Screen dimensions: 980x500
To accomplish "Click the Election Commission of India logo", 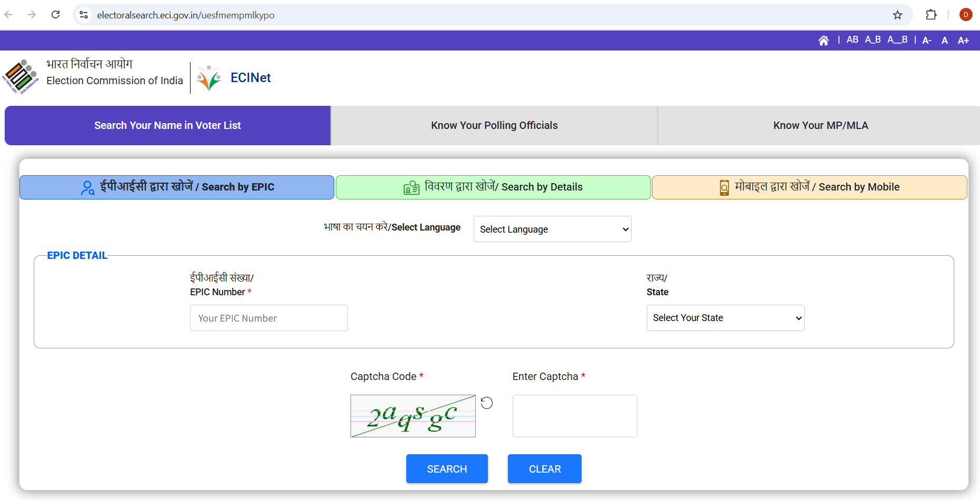I will pyautogui.click(x=21, y=77).
